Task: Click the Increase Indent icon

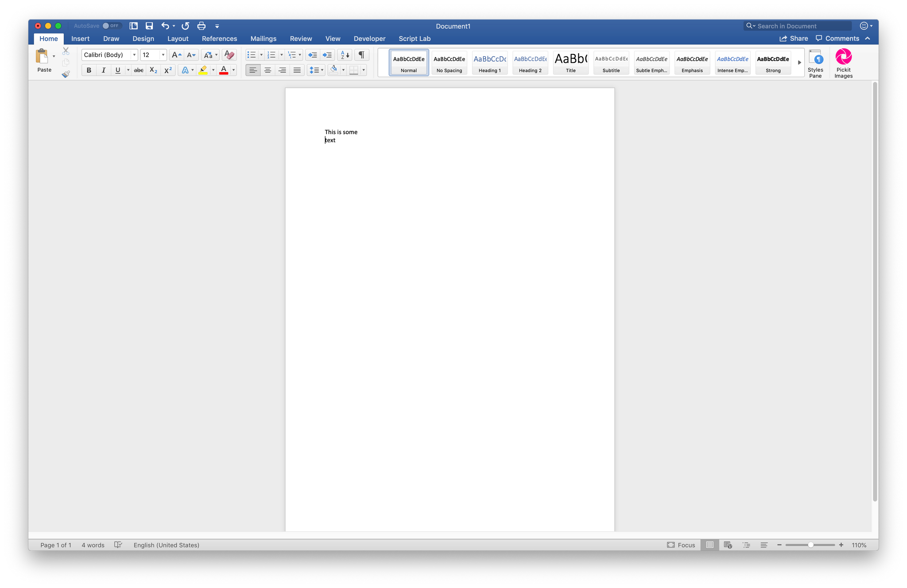Action: [327, 55]
